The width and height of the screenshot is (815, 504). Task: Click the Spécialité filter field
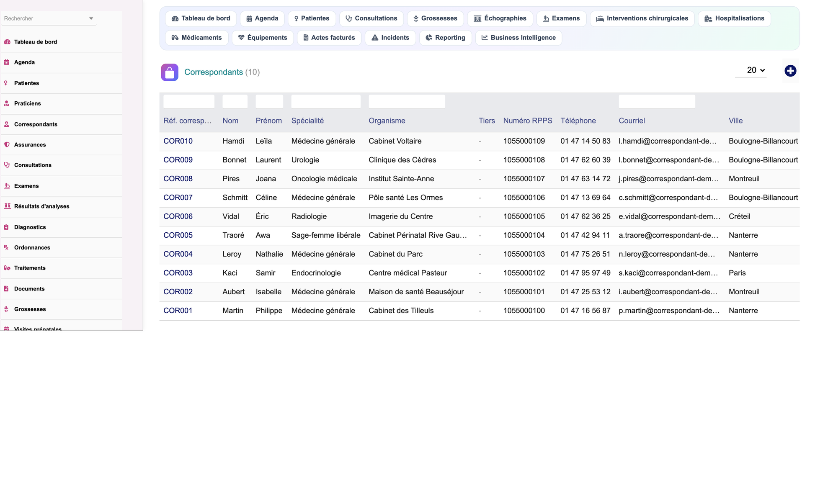coord(326,101)
